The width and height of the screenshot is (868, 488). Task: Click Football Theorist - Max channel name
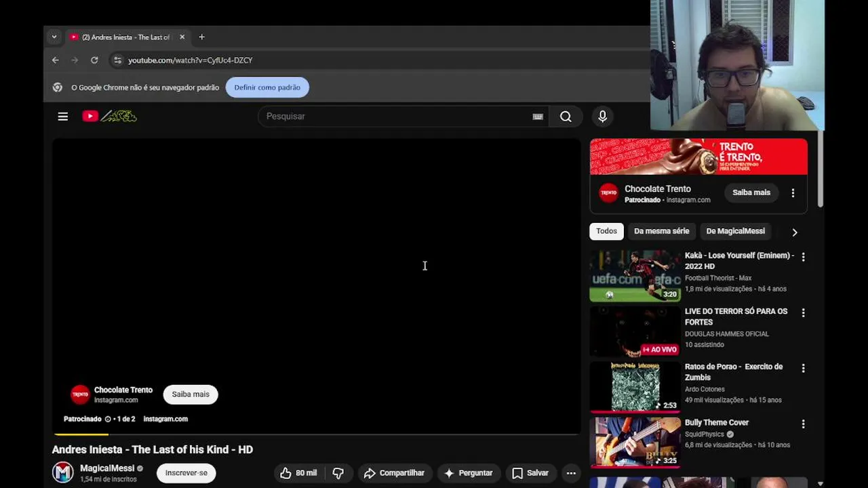tap(718, 279)
